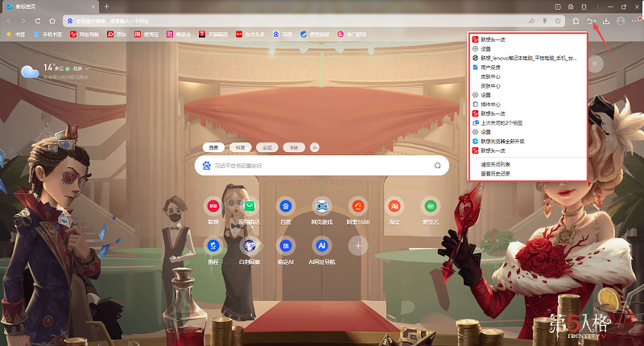Click the lightning speed-mode icon in the address bar
The width and height of the screenshot is (644, 346).
pyautogui.click(x=545, y=21)
